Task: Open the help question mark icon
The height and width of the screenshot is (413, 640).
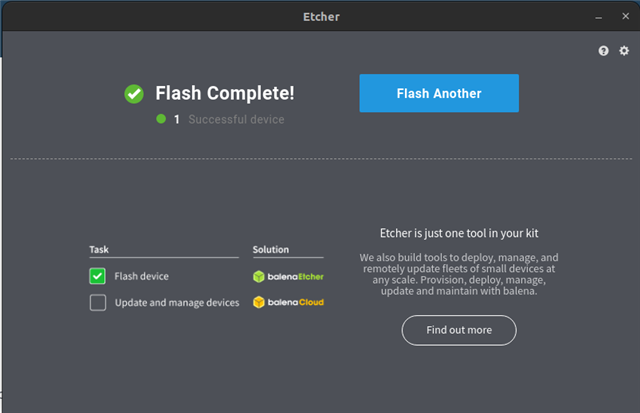Action: (604, 51)
